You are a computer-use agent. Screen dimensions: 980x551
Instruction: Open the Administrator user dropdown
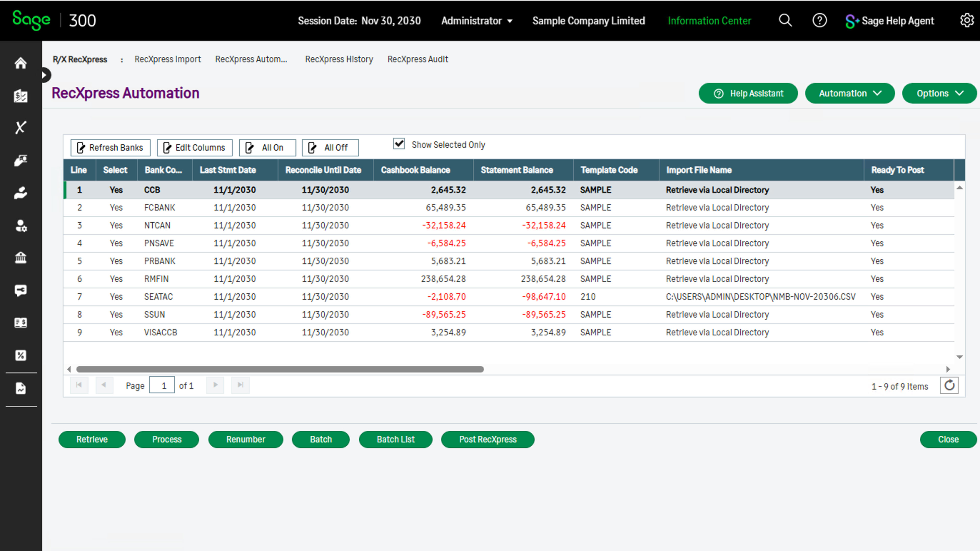(477, 21)
